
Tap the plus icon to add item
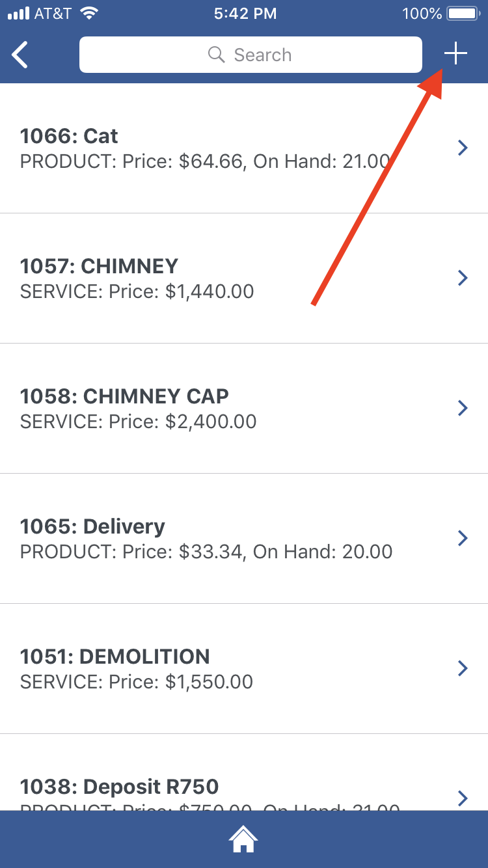(x=455, y=54)
